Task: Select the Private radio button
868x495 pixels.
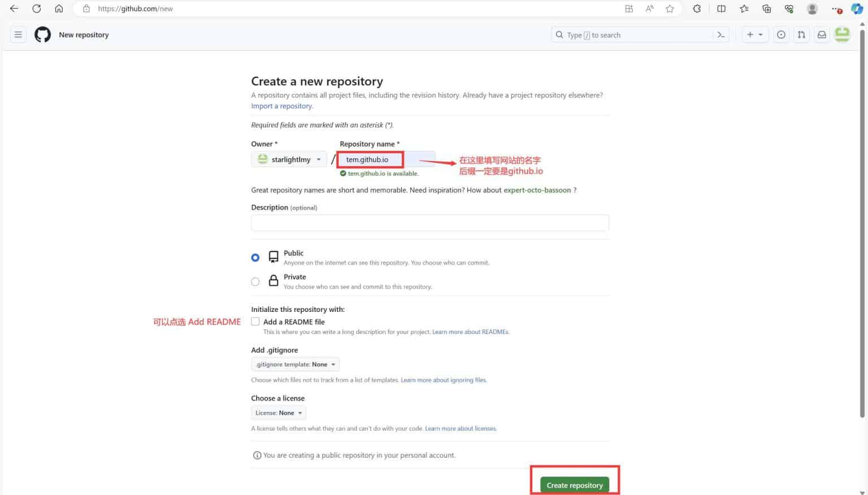Action: pos(255,281)
